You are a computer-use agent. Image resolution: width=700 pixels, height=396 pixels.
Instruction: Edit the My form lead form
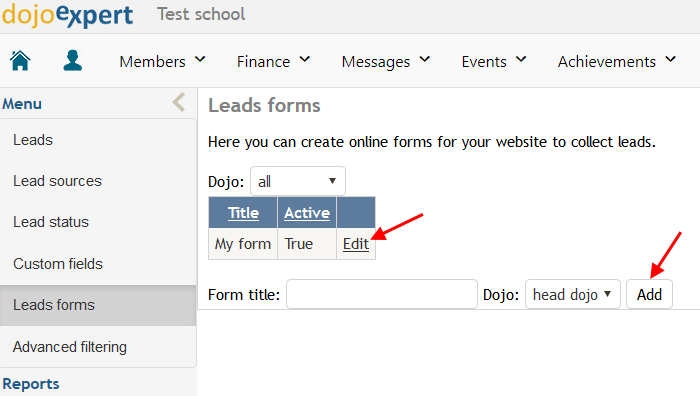pos(356,244)
